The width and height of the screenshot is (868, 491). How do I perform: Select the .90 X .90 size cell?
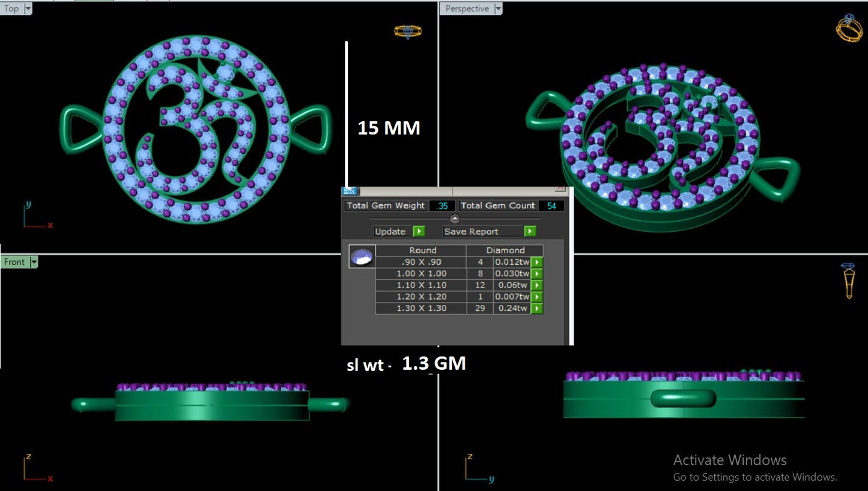(421, 262)
